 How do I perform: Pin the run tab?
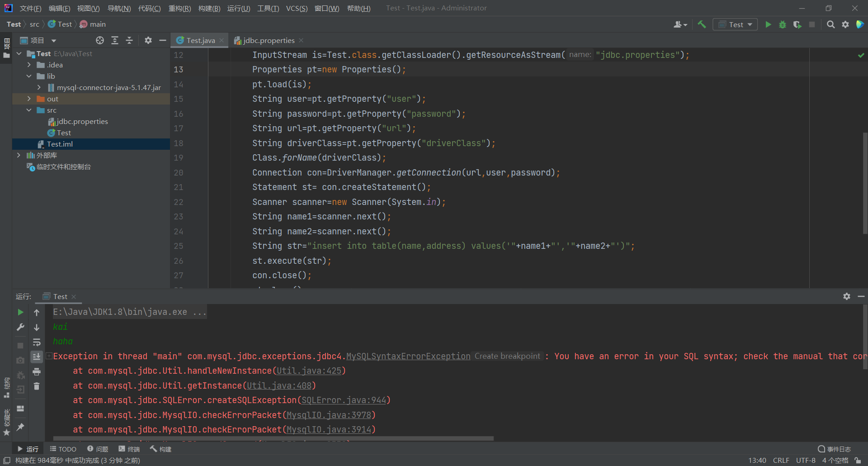[x=20, y=427]
